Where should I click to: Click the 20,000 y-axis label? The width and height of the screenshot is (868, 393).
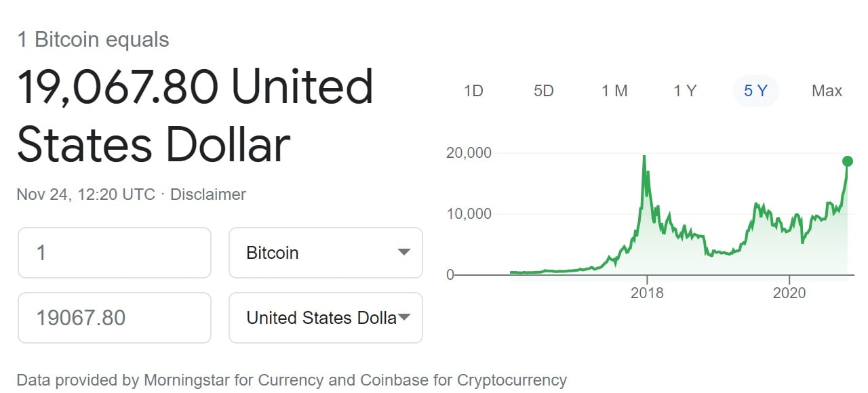coord(469,152)
